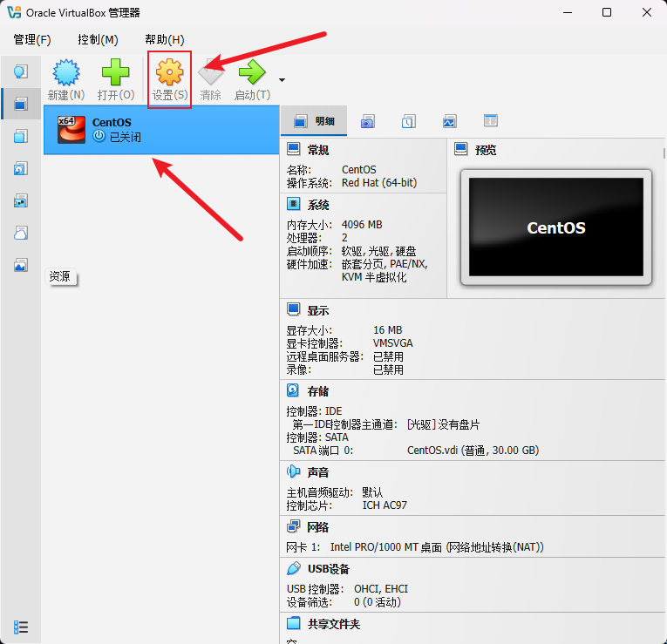This screenshot has height=644, width=667.
Task: Select the 明细 details tab
Action: coord(314,122)
